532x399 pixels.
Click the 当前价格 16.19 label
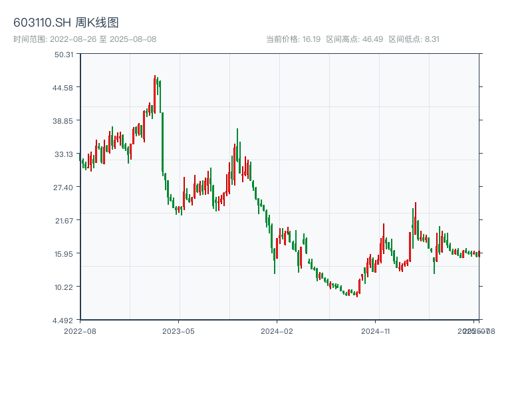point(293,39)
